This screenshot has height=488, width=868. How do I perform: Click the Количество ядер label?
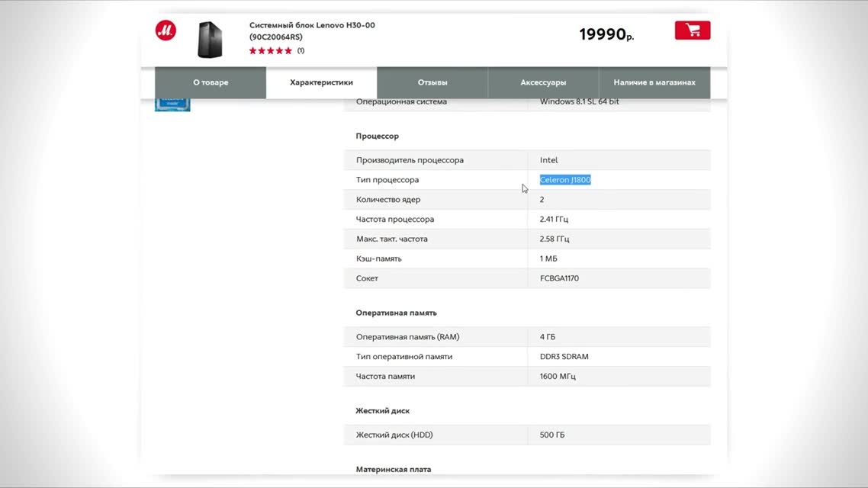(388, 199)
